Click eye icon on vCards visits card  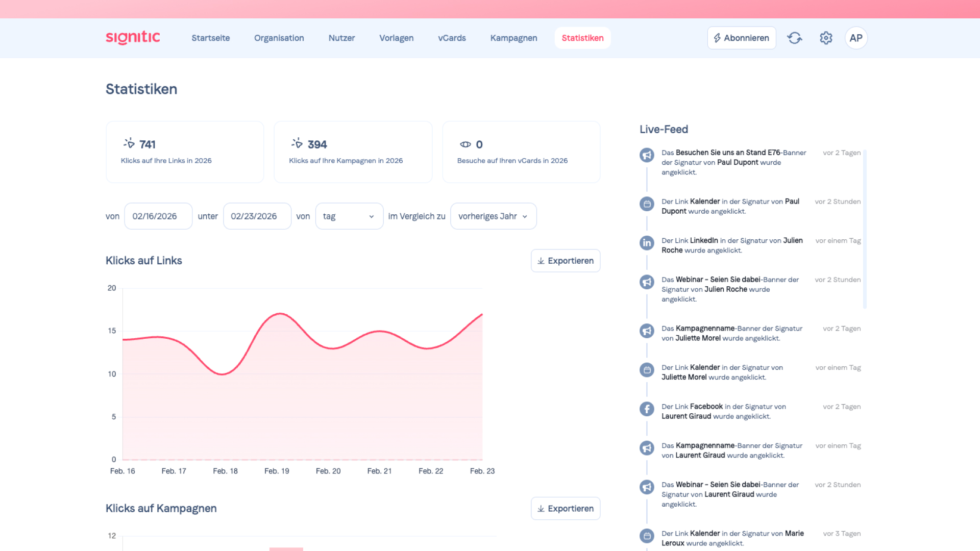(465, 144)
